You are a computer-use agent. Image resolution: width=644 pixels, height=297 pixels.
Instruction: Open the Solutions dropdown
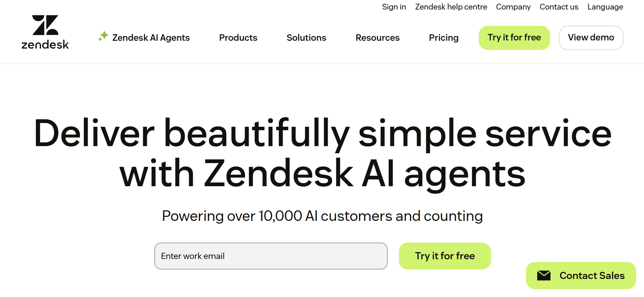point(306,38)
